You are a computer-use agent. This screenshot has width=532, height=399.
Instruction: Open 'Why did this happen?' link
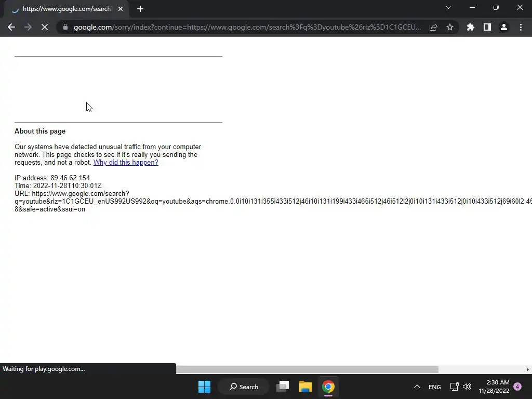[126, 162]
